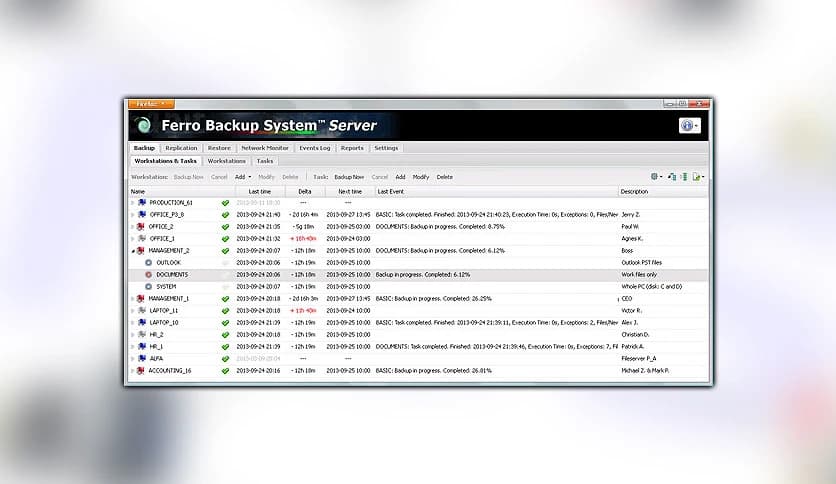Click the OUTLOOK task icon
This screenshot has width=836, height=484.
pos(149,263)
